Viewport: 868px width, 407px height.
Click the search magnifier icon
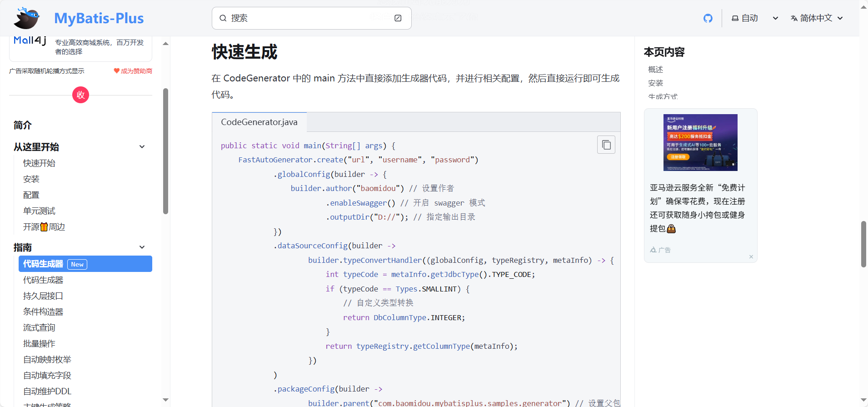223,18
